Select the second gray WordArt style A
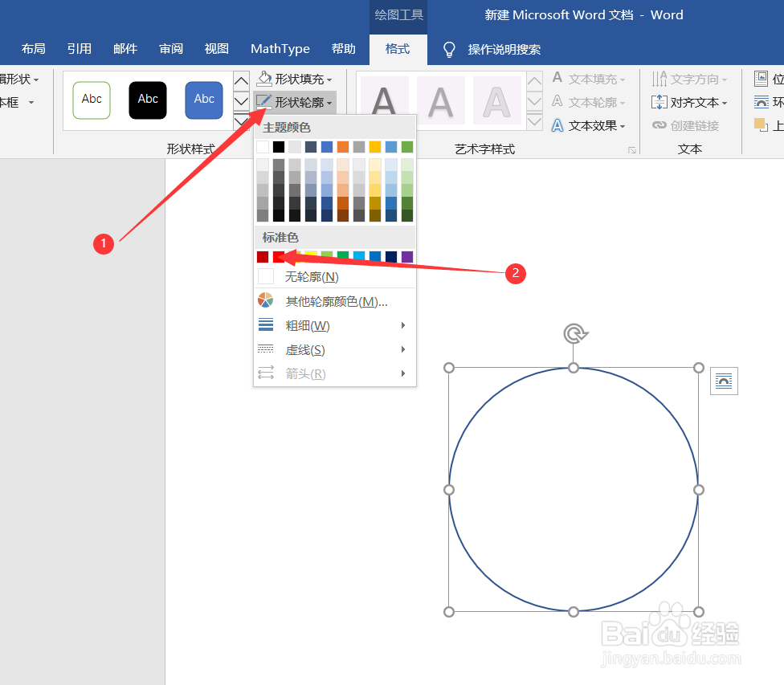784x685 pixels. [x=440, y=100]
